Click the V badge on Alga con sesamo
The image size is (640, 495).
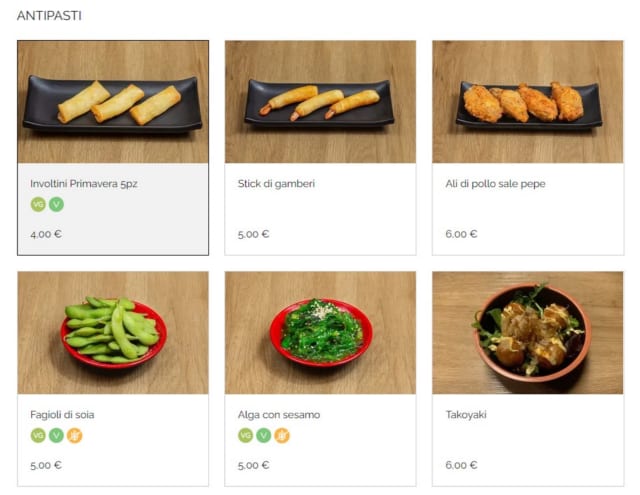tap(263, 435)
